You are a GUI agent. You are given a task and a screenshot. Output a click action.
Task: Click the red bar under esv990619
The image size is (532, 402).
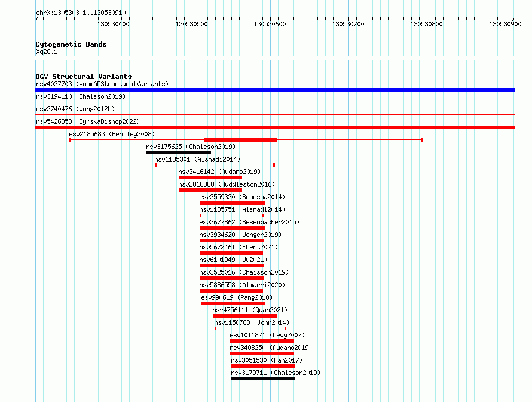click(233, 303)
